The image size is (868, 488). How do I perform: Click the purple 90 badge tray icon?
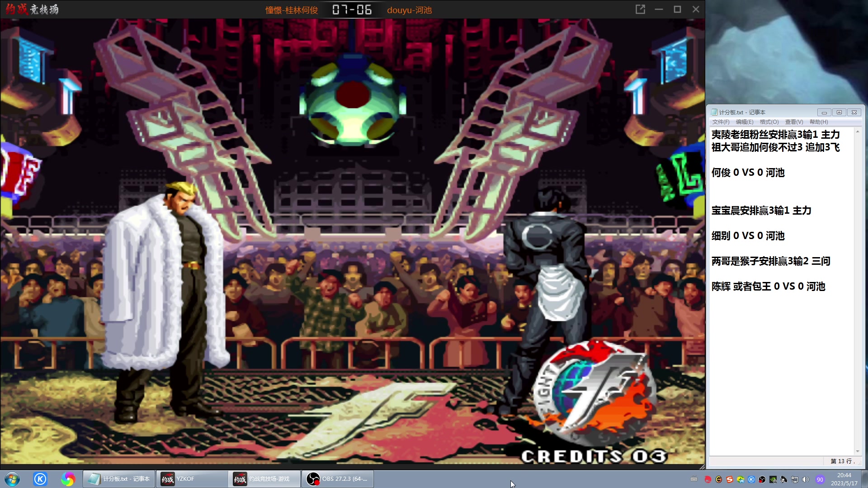coord(820,479)
